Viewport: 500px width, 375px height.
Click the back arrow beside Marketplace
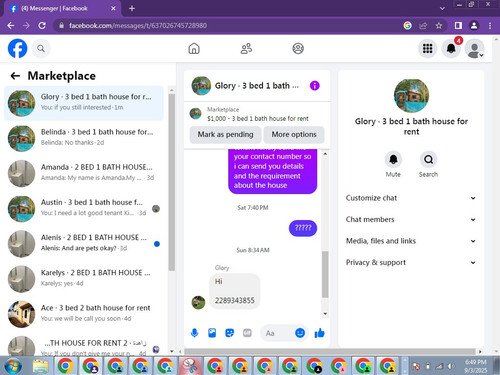(15, 76)
